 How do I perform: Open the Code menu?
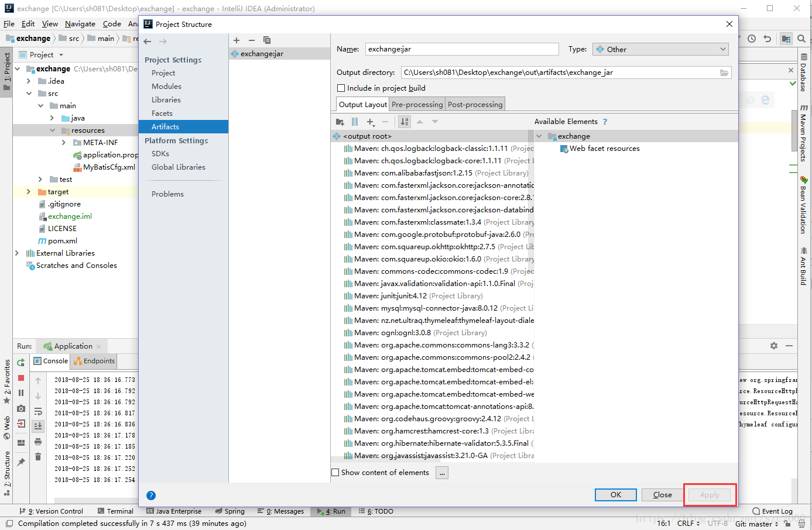click(112, 24)
